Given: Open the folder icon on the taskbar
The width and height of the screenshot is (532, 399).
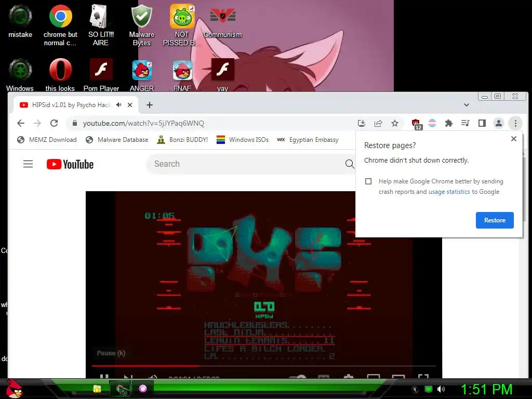Looking at the screenshot, I should click(x=97, y=389).
